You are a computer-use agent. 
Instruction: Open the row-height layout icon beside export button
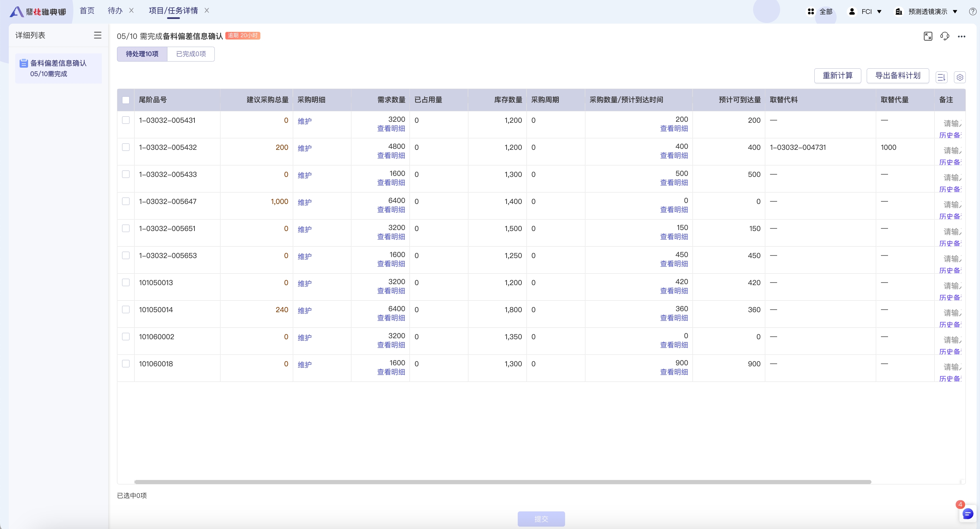941,77
